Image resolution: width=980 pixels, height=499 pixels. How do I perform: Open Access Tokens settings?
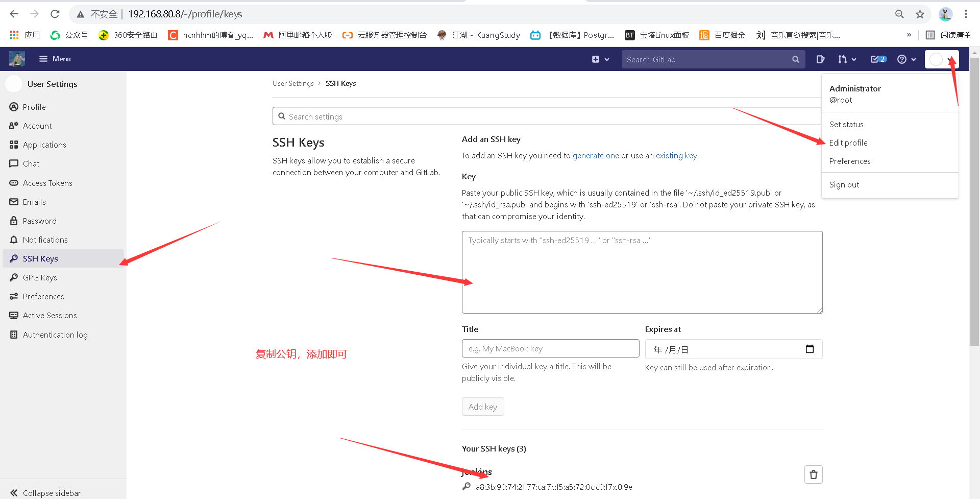coord(47,183)
